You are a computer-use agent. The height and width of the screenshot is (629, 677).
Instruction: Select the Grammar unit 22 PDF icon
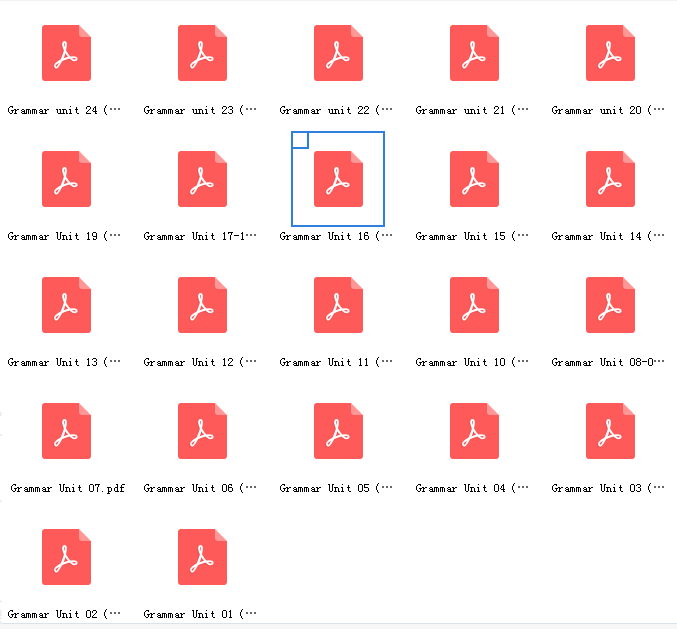338,53
